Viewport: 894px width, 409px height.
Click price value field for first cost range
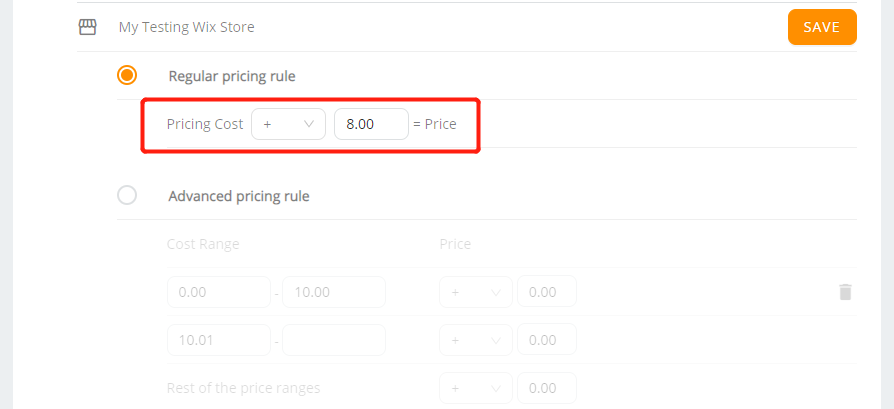pyautogui.click(x=547, y=291)
